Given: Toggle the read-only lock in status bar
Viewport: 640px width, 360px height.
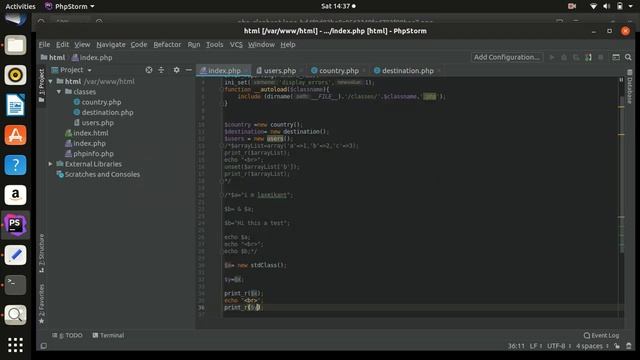Looking at the screenshot, I should tap(617, 346).
